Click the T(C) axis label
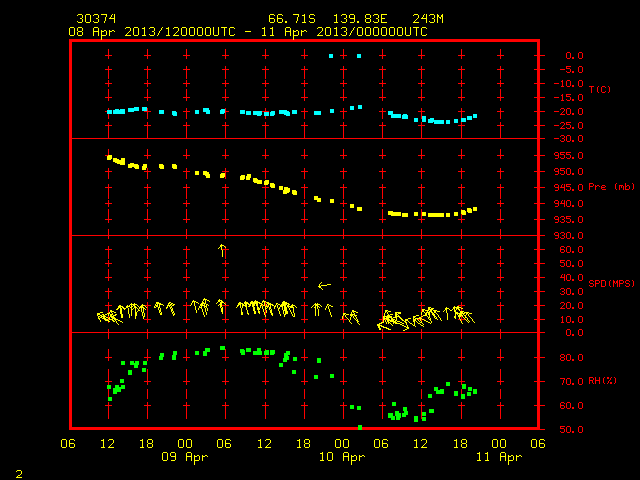The image size is (640, 480). (600, 89)
